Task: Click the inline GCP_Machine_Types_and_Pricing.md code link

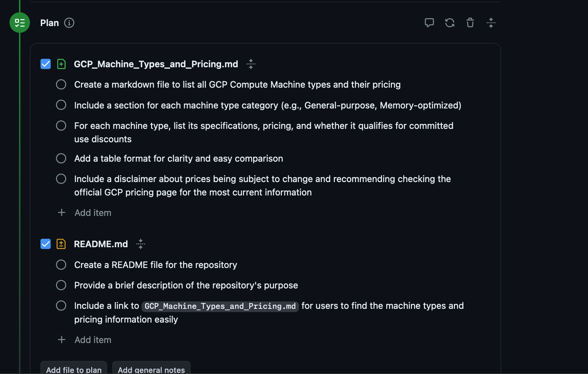Action: pyautogui.click(x=220, y=306)
